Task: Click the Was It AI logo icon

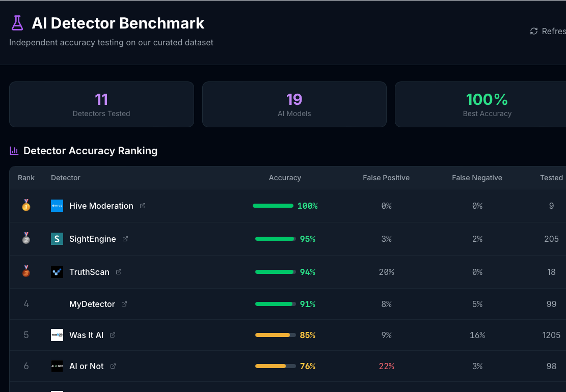Action: tap(57, 335)
